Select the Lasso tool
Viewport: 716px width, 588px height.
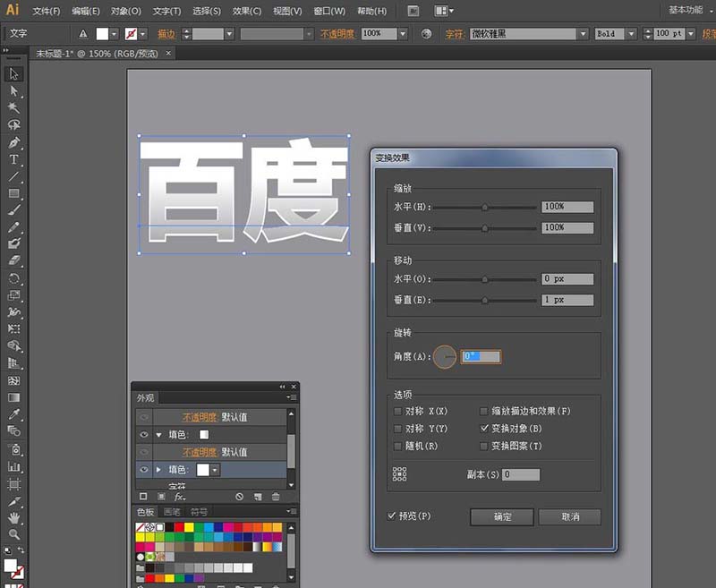[13, 124]
